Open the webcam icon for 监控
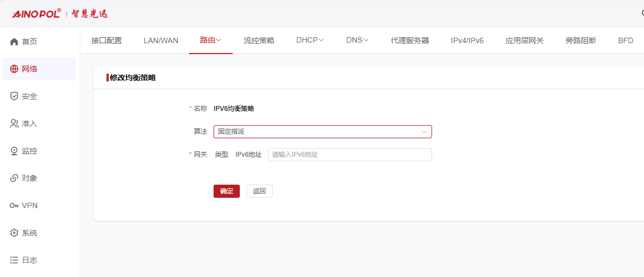This screenshot has width=644, height=277. [14, 151]
